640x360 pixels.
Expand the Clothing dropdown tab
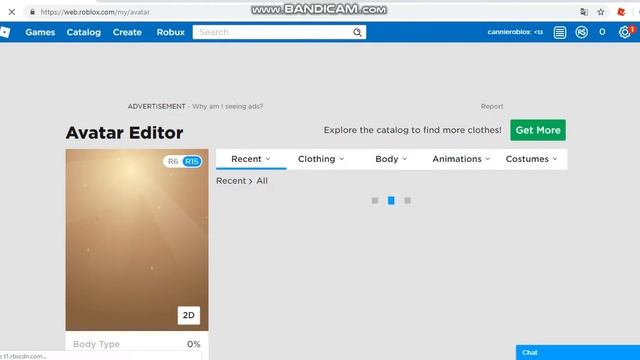coord(321,159)
